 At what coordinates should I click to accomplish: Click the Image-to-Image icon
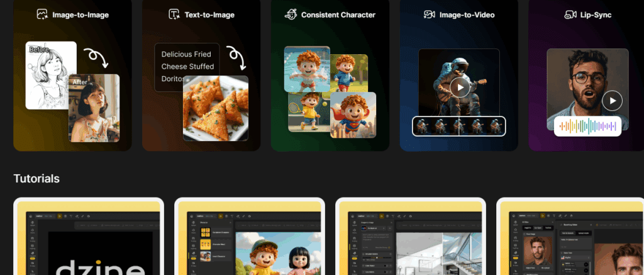41,14
